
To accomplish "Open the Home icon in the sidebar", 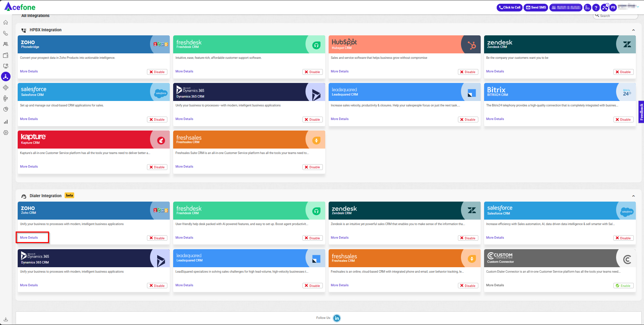I will [6, 22].
